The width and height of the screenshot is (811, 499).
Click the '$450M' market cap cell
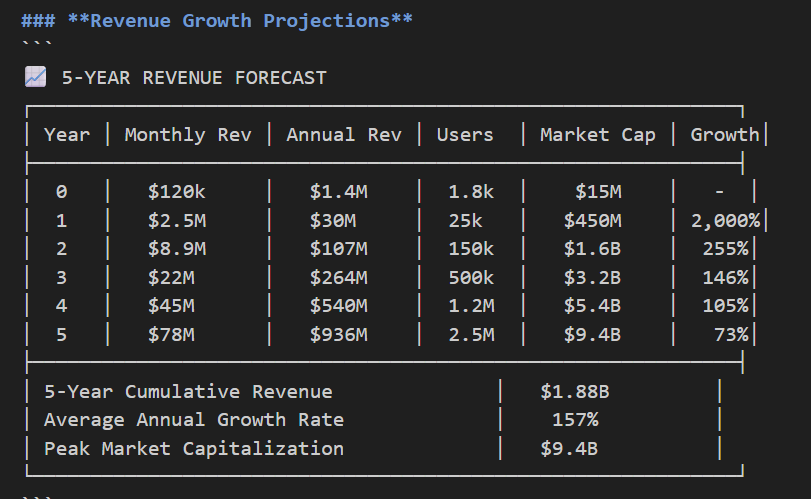click(x=592, y=221)
